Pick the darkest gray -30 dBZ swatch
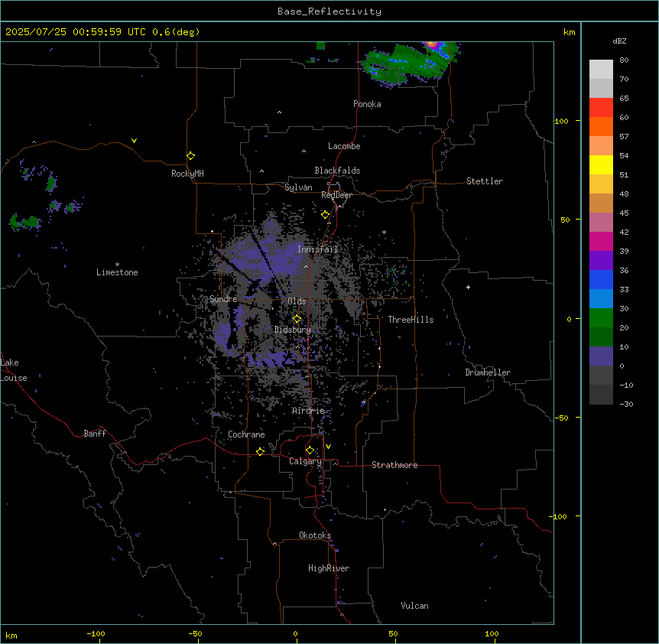Image resolution: width=659 pixels, height=644 pixels. (x=601, y=395)
